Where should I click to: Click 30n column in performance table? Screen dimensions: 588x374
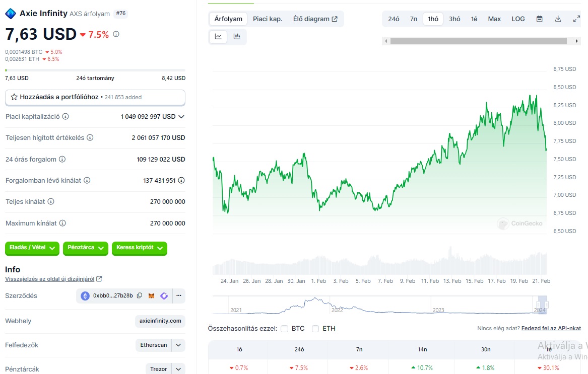coord(486,350)
